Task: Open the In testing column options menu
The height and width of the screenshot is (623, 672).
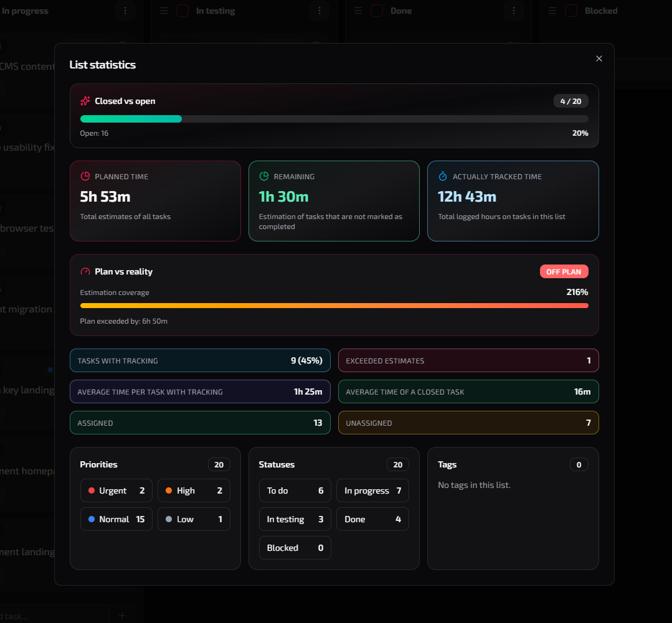Action: pos(319,11)
